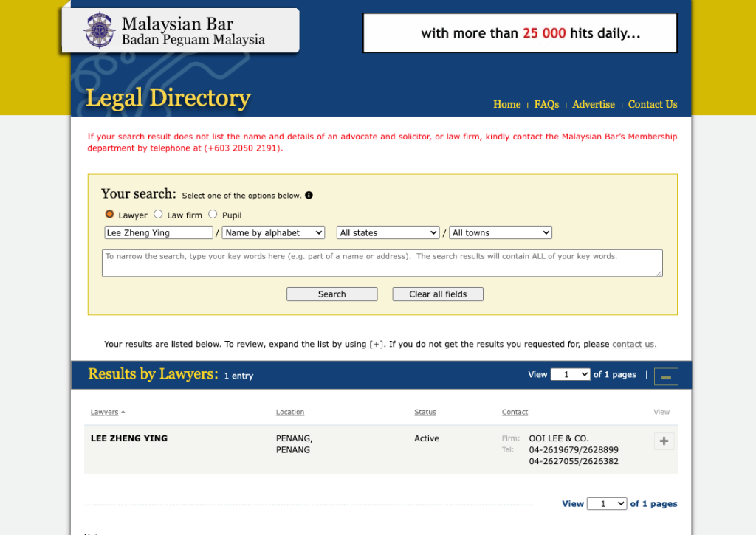Screen dimensions: 756x535
Task: Open the FAQs menu link
Action: tap(546, 104)
